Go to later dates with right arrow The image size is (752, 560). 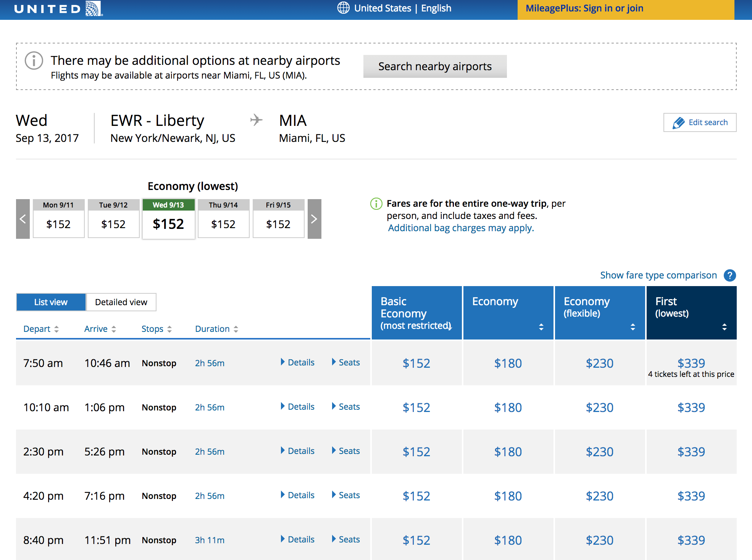click(314, 219)
